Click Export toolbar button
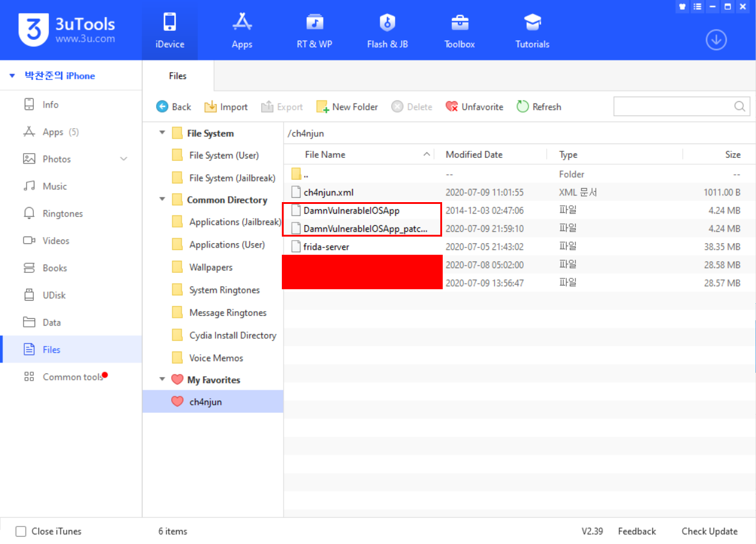This screenshot has width=756, height=544. pyautogui.click(x=282, y=107)
